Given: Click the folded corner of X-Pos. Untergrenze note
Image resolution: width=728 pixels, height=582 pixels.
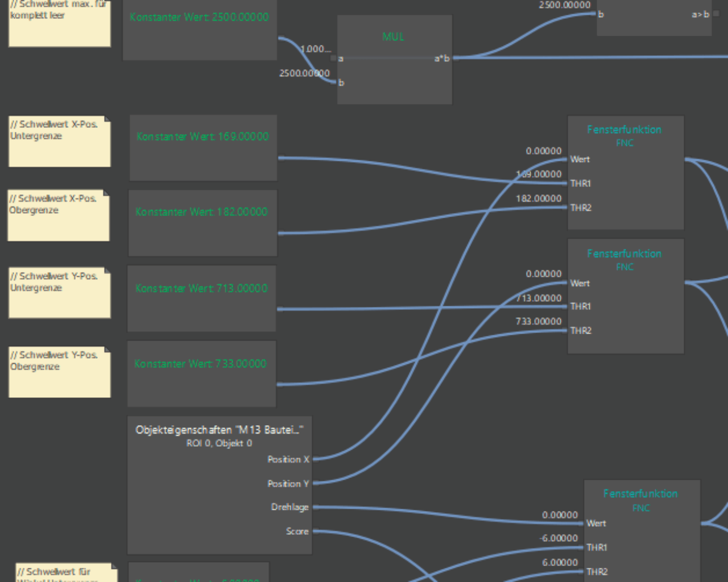Looking at the screenshot, I should (107, 120).
